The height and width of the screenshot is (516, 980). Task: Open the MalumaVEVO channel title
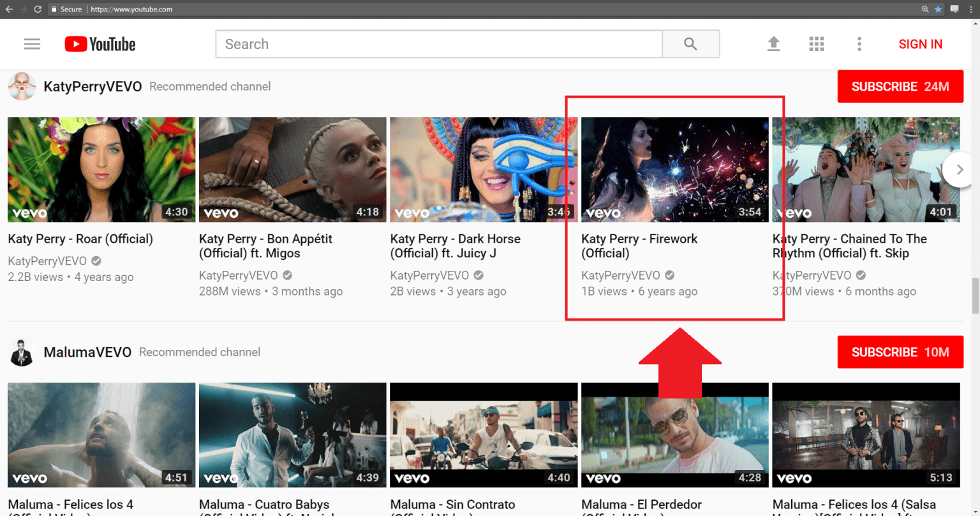87,352
